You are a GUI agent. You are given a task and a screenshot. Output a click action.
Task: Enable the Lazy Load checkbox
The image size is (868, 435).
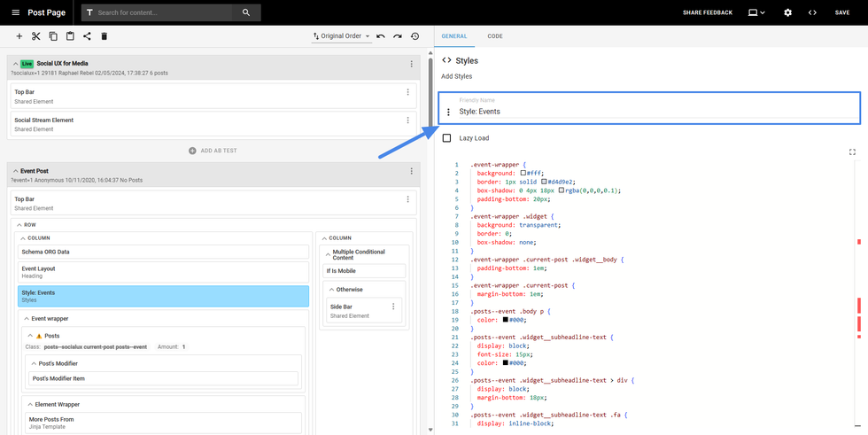[x=446, y=138]
